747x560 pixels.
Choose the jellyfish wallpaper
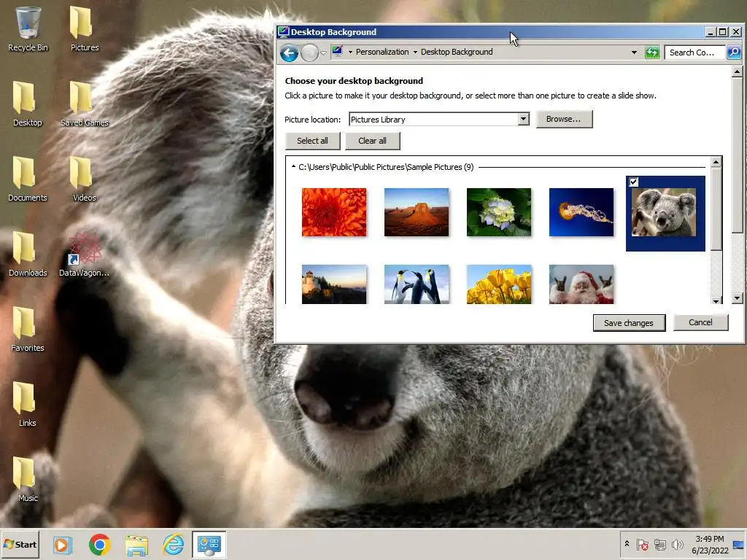click(x=581, y=212)
